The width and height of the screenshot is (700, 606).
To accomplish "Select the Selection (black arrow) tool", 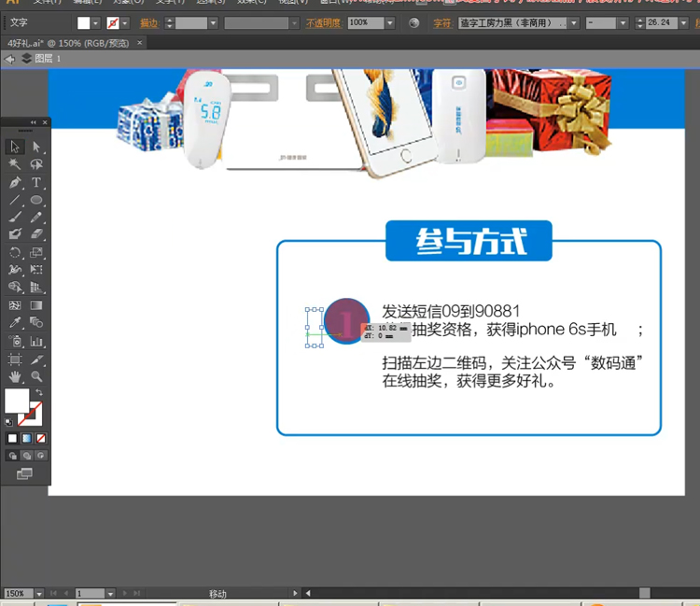I will click(x=15, y=147).
